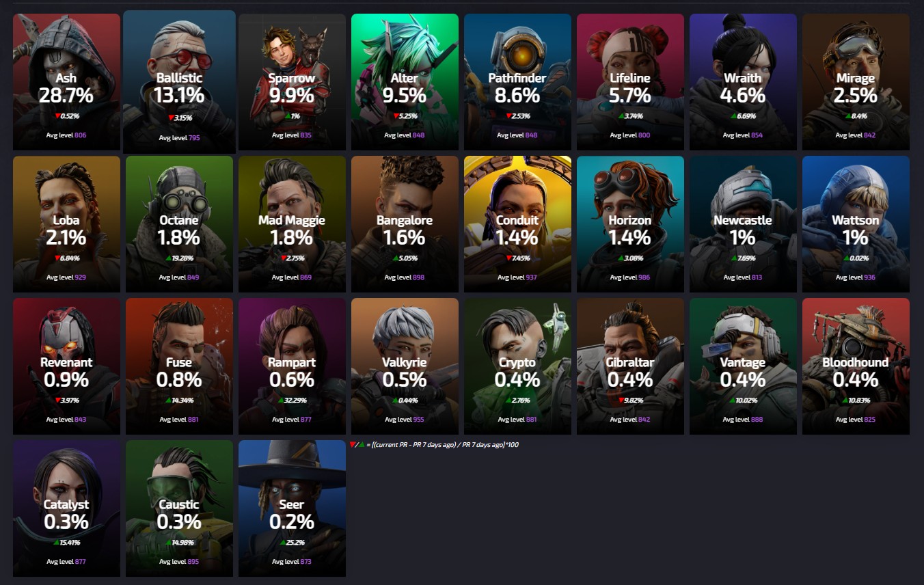Click the Revenant legend tile
This screenshot has height=585, width=924.
click(x=66, y=366)
